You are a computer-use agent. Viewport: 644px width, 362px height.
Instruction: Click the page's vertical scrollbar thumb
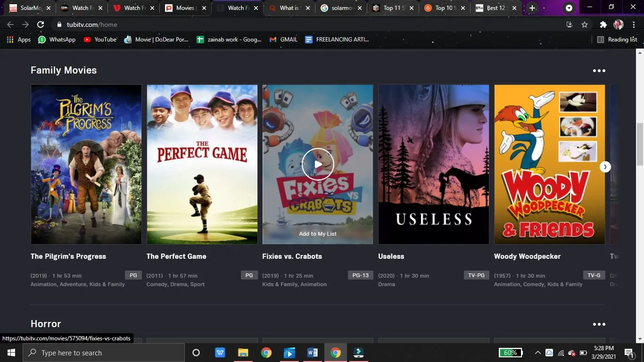640,144
